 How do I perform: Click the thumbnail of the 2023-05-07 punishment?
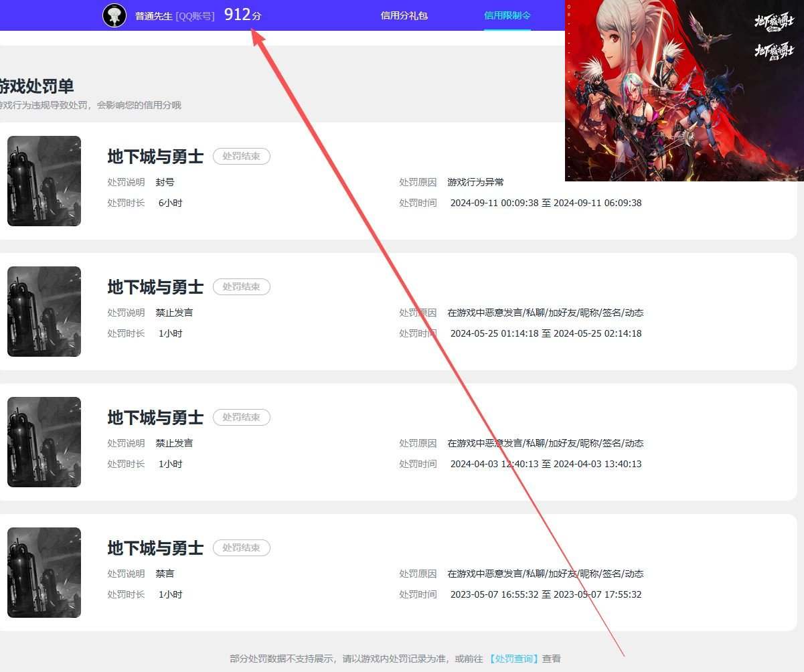tap(44, 572)
